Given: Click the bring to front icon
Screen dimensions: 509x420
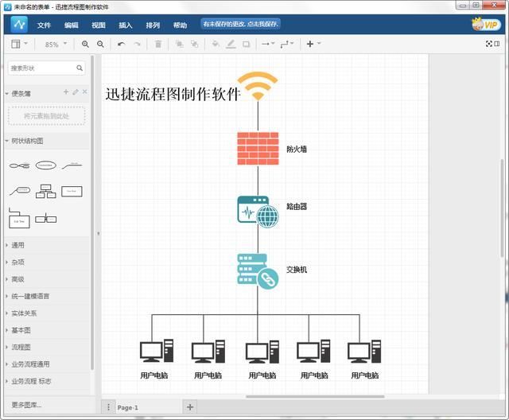Looking at the screenshot, I should point(179,44).
